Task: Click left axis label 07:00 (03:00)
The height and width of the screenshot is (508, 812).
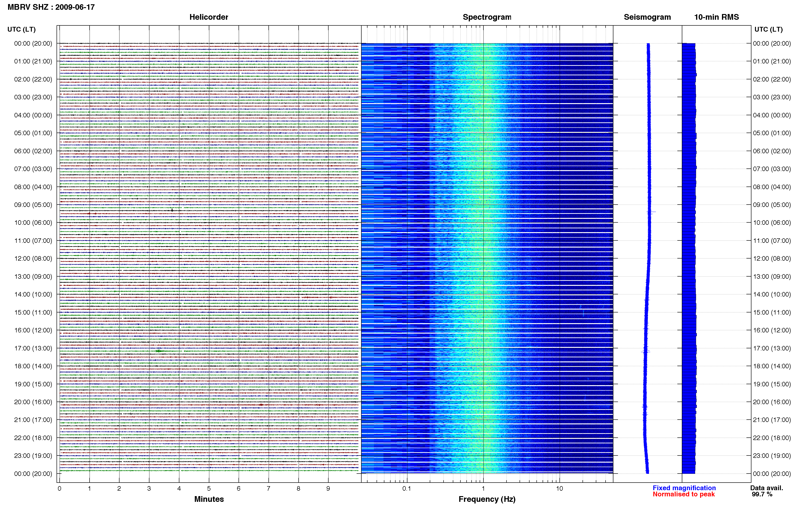Action: coord(33,169)
